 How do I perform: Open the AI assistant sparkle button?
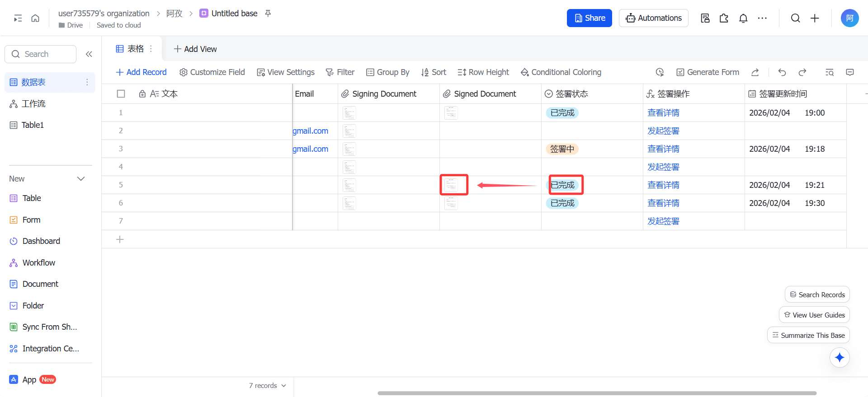pyautogui.click(x=840, y=358)
